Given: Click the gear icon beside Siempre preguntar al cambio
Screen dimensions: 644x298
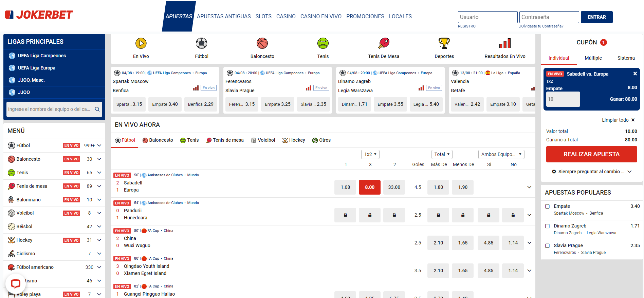Looking at the screenshot, I should [554, 172].
